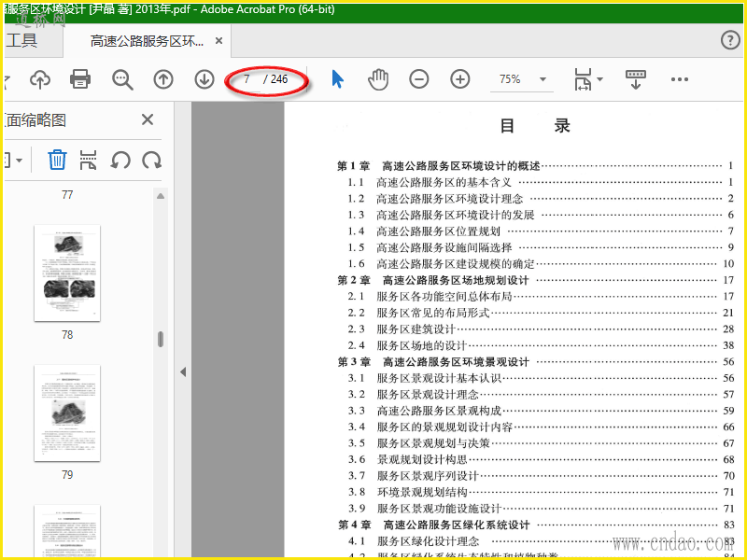Screen dimensions: 747x560
Task: Click 3.8 环境景观规划结构 entry
Action: click(541, 492)
